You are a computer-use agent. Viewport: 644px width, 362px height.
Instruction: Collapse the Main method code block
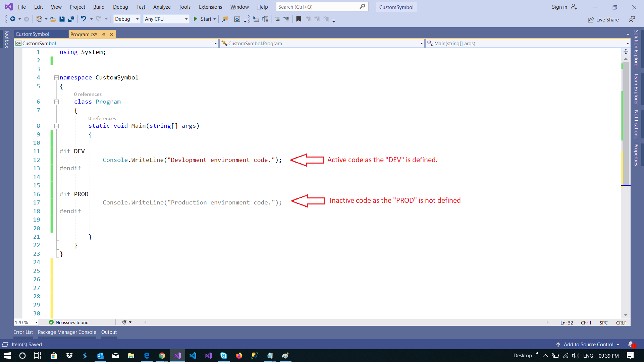56,126
